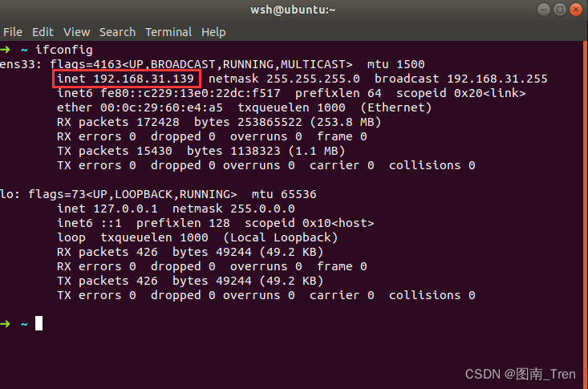The height and width of the screenshot is (389, 588).
Task: Open the Search menu
Action: (117, 32)
